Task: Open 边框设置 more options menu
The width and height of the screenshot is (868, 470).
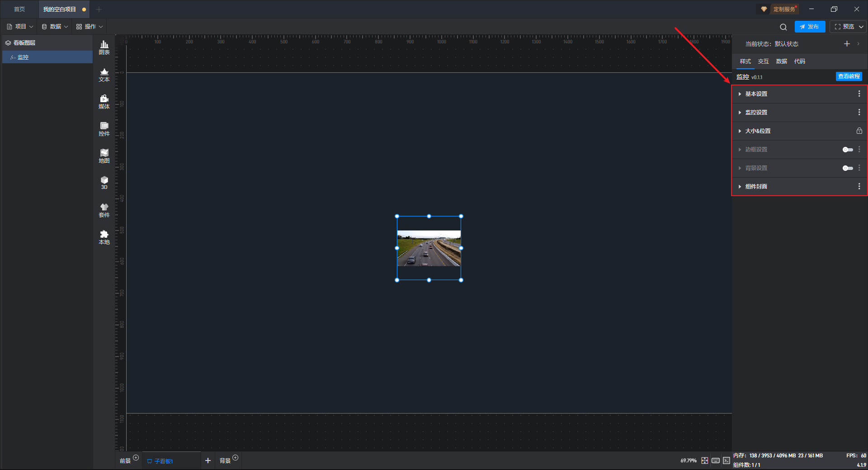Action: click(x=859, y=149)
